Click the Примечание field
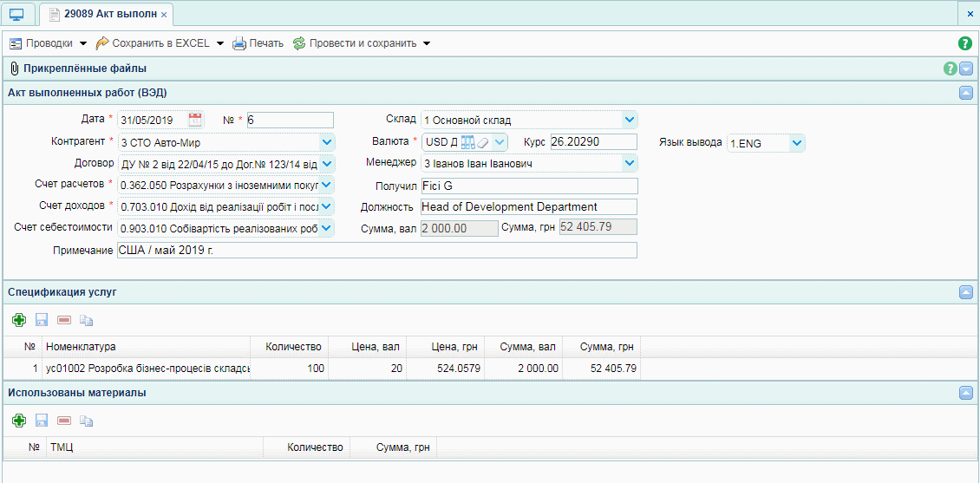Viewport: 980px width, 483px height. [x=377, y=250]
